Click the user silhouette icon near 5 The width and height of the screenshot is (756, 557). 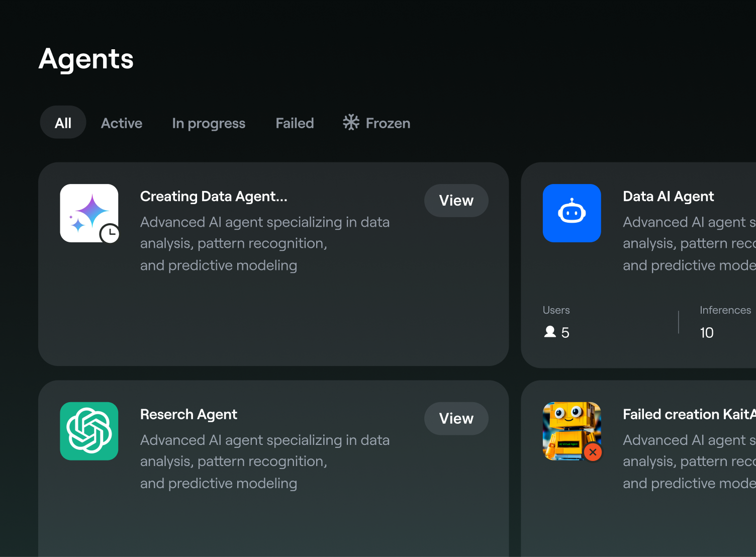click(x=550, y=332)
